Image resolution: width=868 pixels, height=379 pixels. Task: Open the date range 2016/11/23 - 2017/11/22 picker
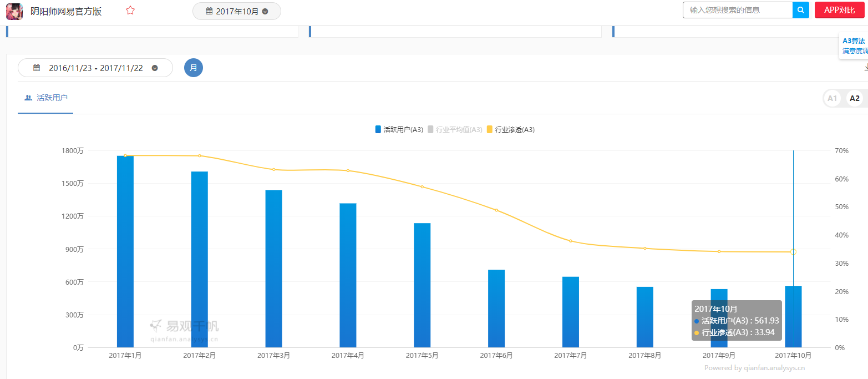pos(95,68)
